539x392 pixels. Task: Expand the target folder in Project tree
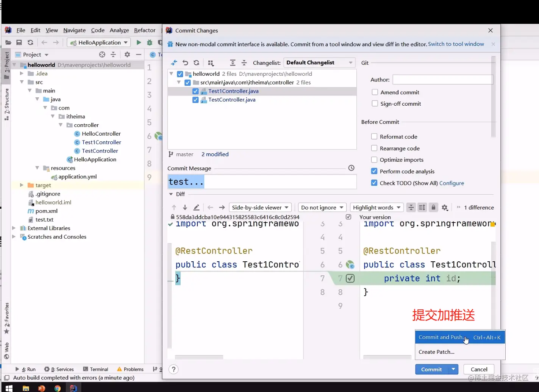[22, 185]
